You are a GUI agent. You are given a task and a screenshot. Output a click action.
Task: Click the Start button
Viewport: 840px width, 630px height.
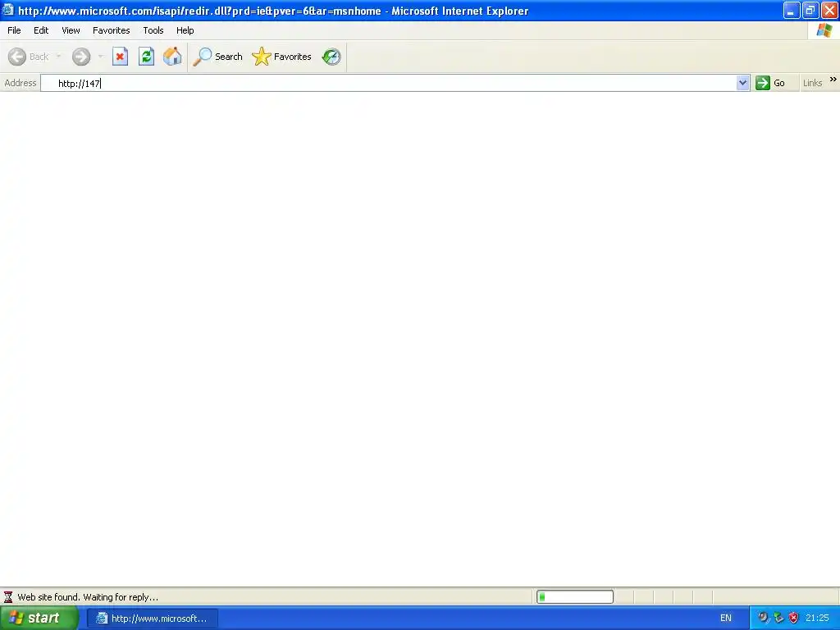pos(39,618)
